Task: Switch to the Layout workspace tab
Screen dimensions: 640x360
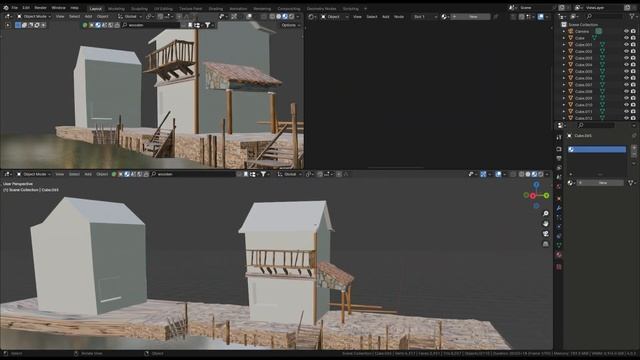Action: click(96, 8)
